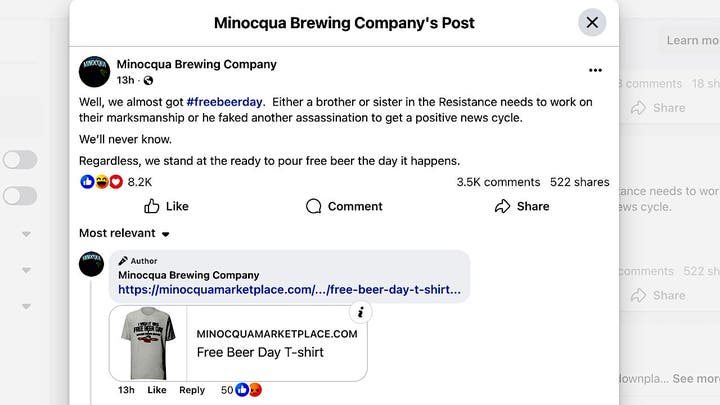The height and width of the screenshot is (405, 720).
Task: Expand the first chevron in left sidebar
Action: [x=26, y=235]
